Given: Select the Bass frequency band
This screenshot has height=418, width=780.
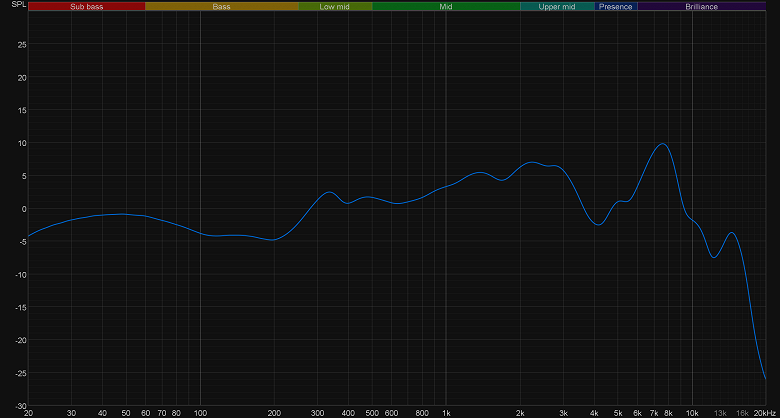Looking at the screenshot, I should pos(222,6).
